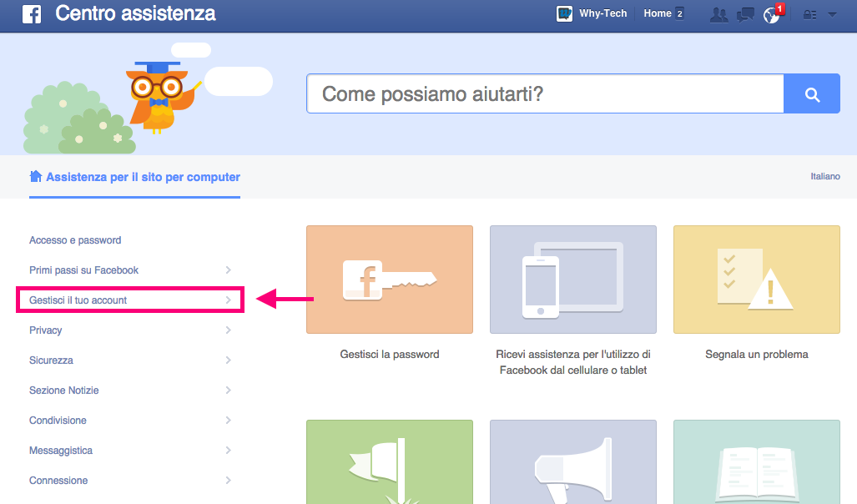Open Sezione Notizie in sidebar
This screenshot has height=504, width=857.
coord(64,391)
